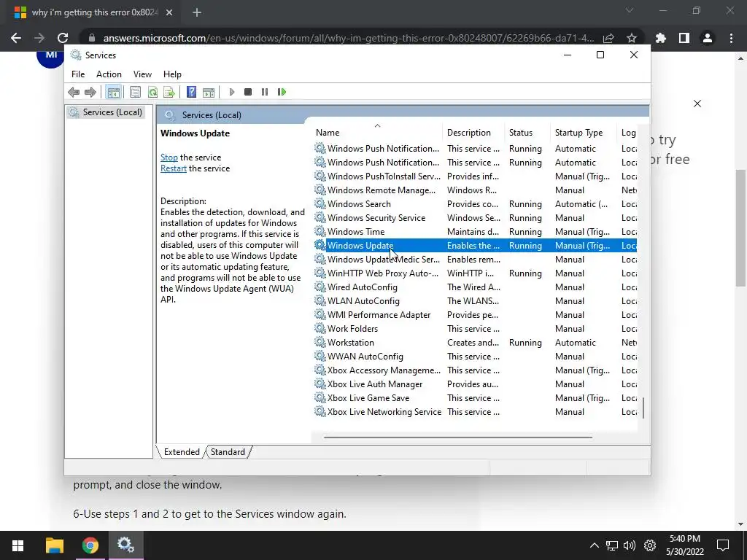The height and width of the screenshot is (560, 747).
Task: Open the View menu in Services
Action: tap(142, 74)
